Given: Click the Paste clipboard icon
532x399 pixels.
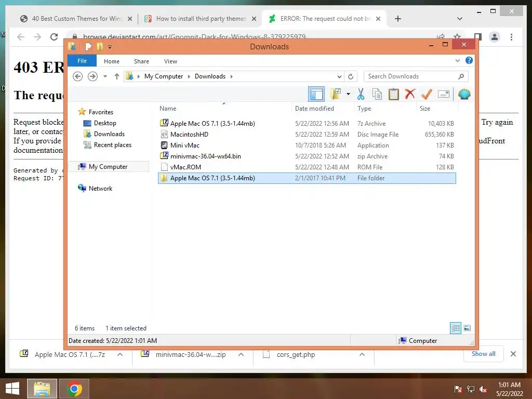Looking at the screenshot, I should pos(394,94).
